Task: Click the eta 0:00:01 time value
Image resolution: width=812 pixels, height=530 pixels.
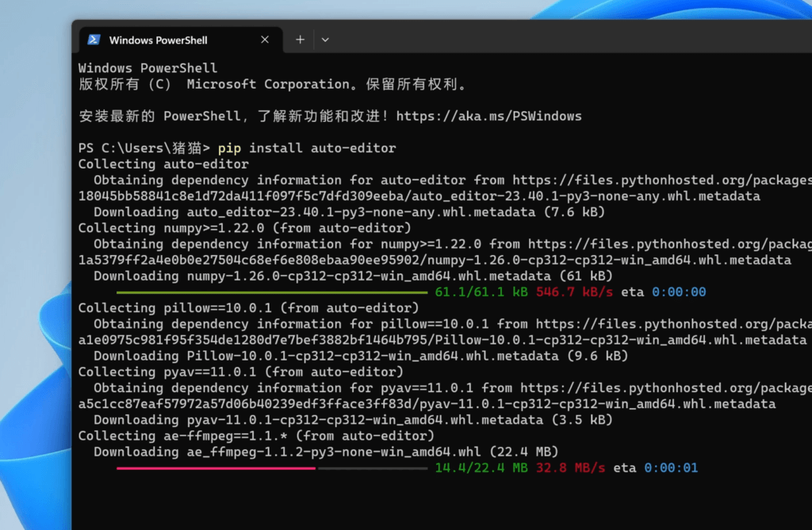Action: [x=671, y=468]
